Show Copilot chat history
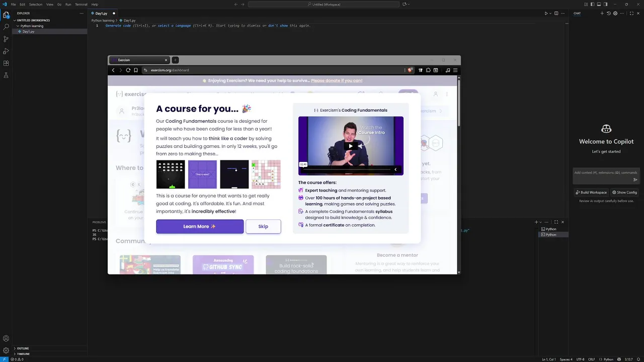644x362 pixels. click(x=609, y=13)
